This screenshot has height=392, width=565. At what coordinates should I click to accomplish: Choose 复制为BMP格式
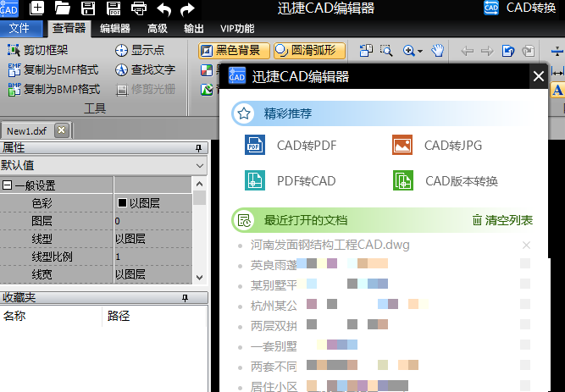pos(54,89)
